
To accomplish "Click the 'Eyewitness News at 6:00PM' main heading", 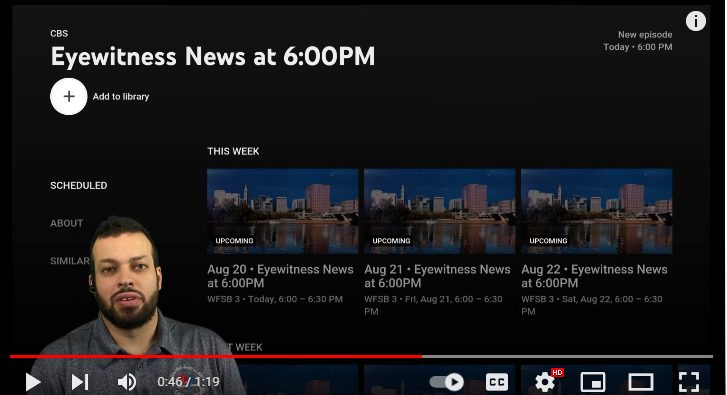I will (213, 57).
